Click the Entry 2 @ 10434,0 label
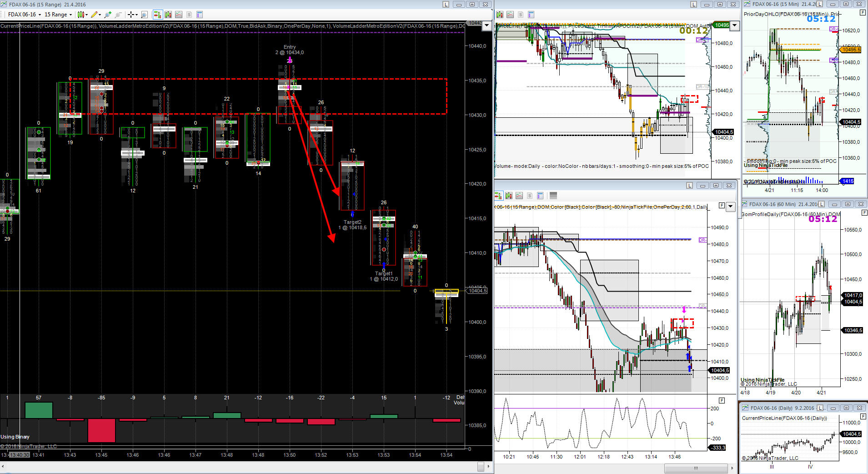 click(x=290, y=50)
